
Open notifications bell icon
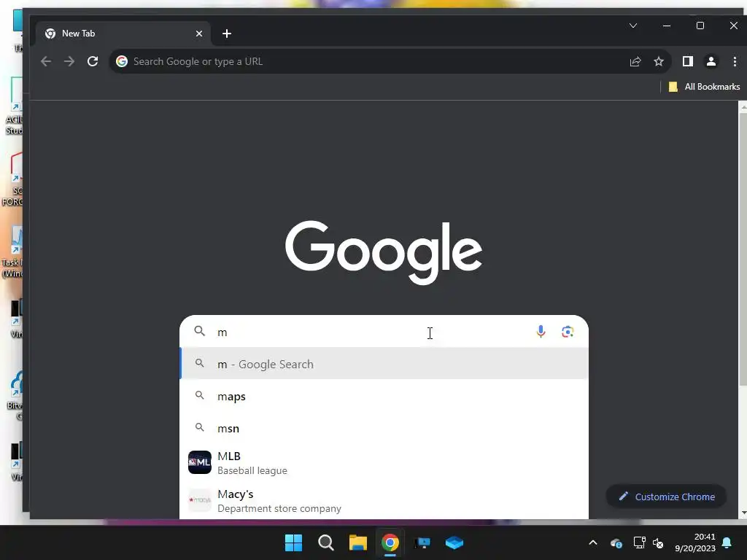pyautogui.click(x=727, y=542)
